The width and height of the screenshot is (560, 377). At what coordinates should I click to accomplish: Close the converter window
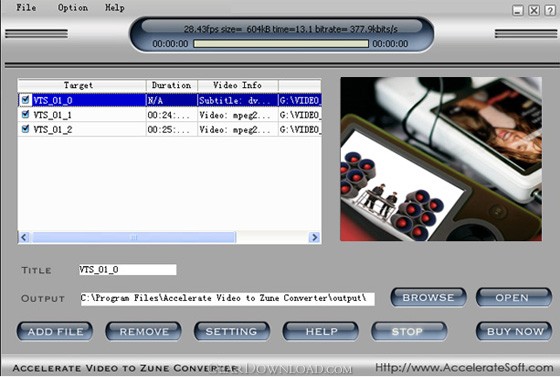(534, 10)
